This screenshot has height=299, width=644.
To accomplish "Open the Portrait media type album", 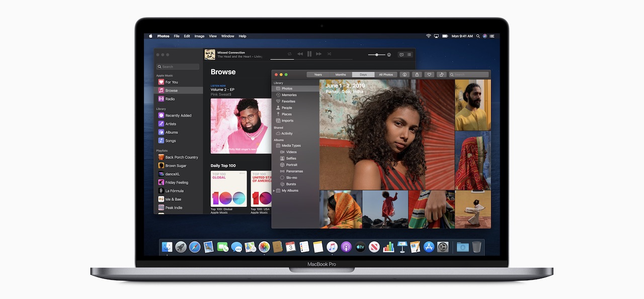I will [x=295, y=165].
